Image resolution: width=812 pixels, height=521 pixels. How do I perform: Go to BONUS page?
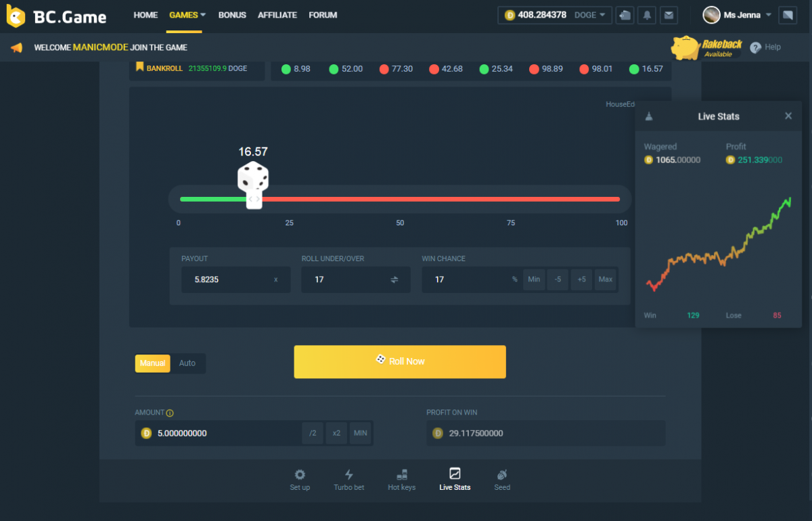coord(232,15)
